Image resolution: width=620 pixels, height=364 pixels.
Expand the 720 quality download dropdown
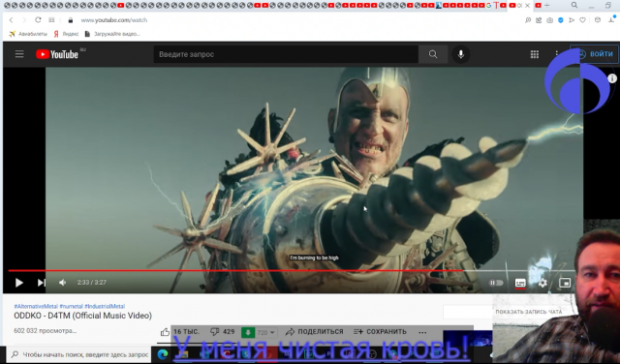pos(265,332)
